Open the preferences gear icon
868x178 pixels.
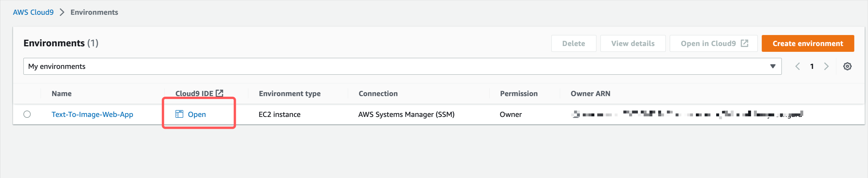tap(847, 66)
